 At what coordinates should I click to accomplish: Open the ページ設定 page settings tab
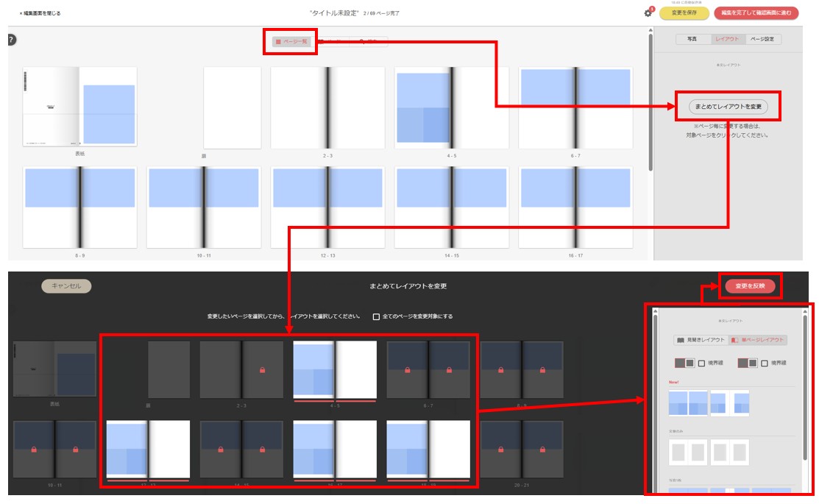pyautogui.click(x=762, y=39)
